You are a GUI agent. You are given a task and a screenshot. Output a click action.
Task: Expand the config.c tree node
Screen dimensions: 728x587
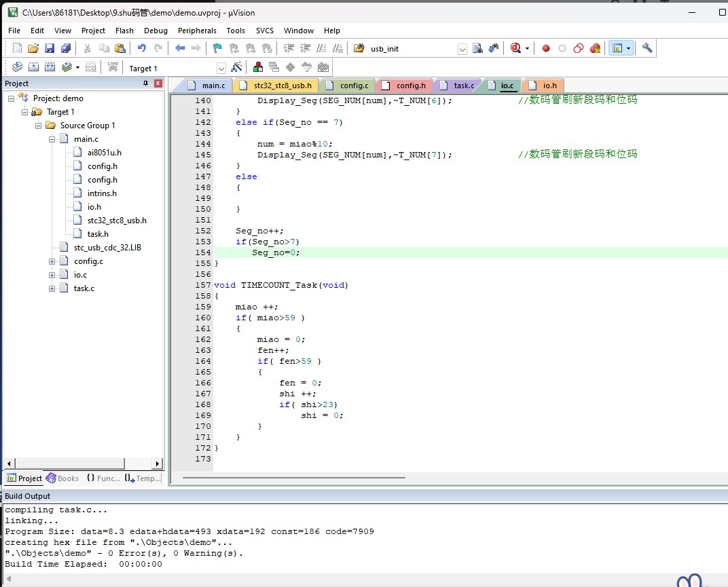click(x=52, y=261)
